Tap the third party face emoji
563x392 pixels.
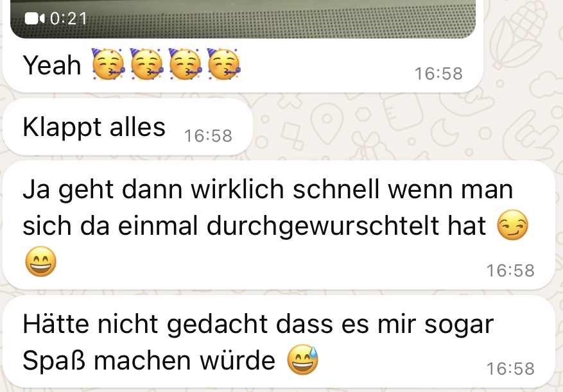185,64
